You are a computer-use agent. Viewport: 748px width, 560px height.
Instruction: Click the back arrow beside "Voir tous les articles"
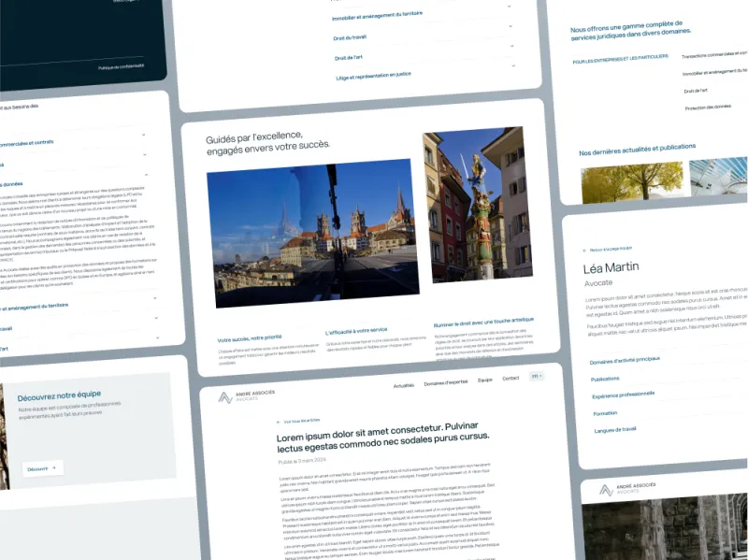pos(279,423)
